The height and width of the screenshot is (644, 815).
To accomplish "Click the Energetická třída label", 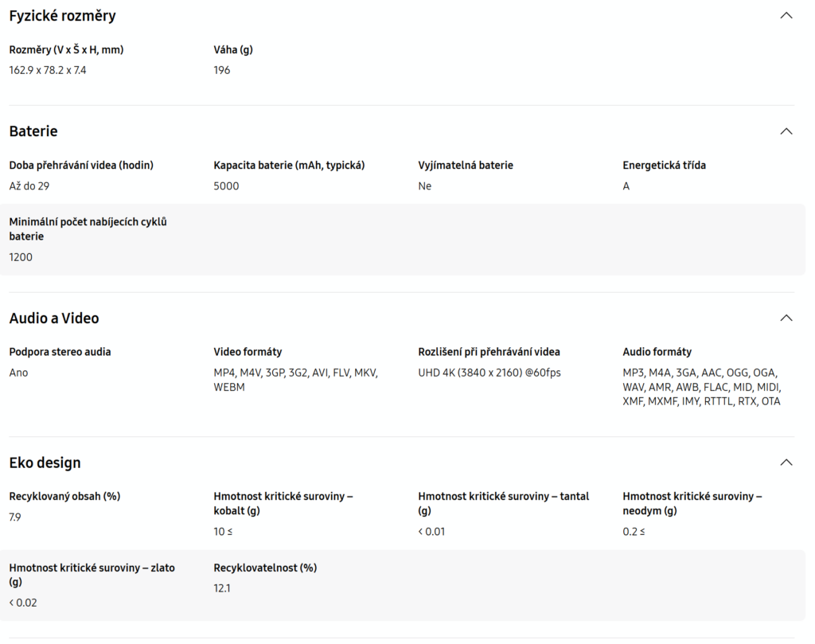I will coord(664,166).
